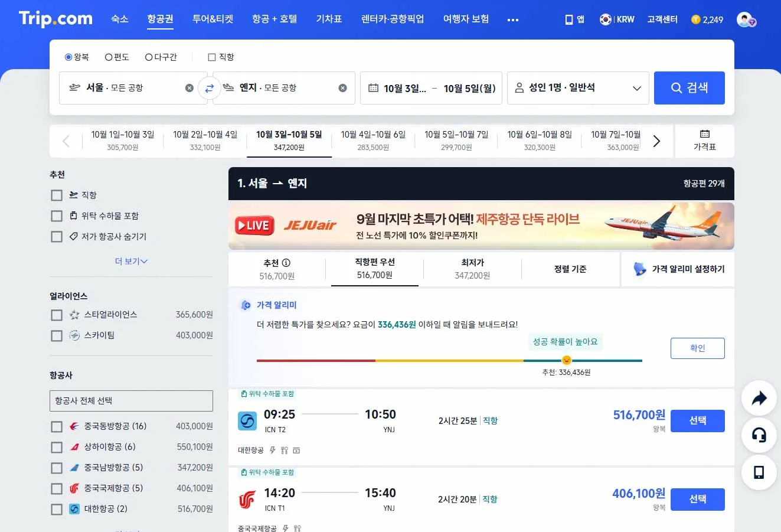Check 저가 항공사 숨기기 filter
781x532 pixels.
point(57,237)
